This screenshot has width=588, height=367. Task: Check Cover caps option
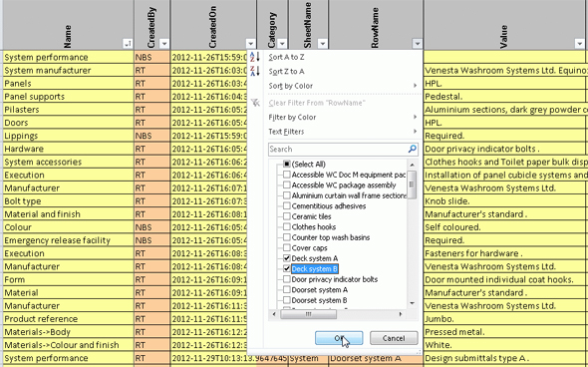click(x=287, y=248)
